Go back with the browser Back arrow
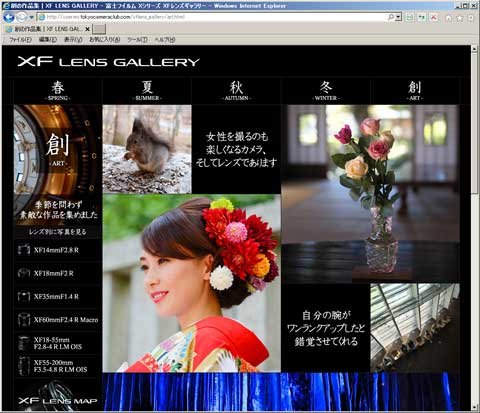The height and width of the screenshot is (413, 480). point(9,17)
